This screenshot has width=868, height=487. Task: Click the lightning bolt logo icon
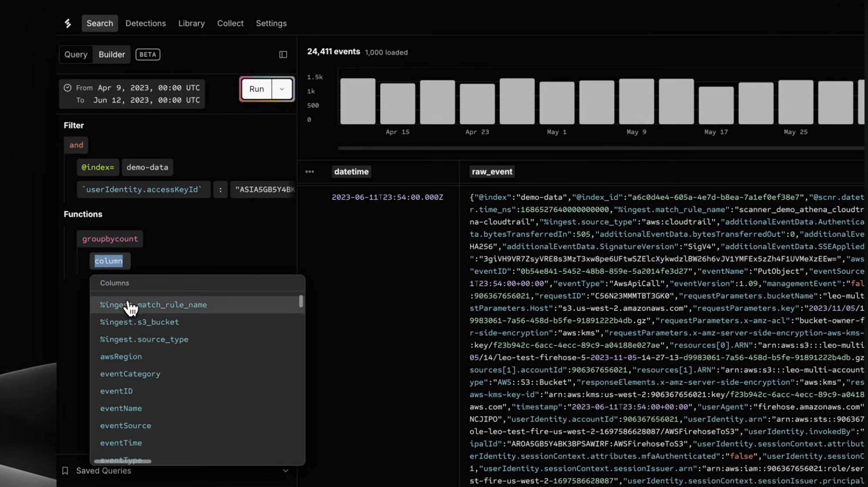[68, 24]
